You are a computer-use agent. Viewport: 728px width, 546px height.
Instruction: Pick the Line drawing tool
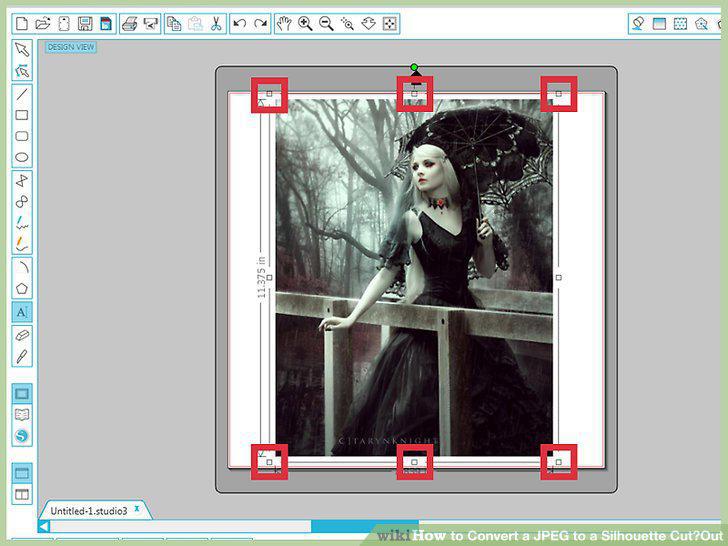click(x=22, y=94)
